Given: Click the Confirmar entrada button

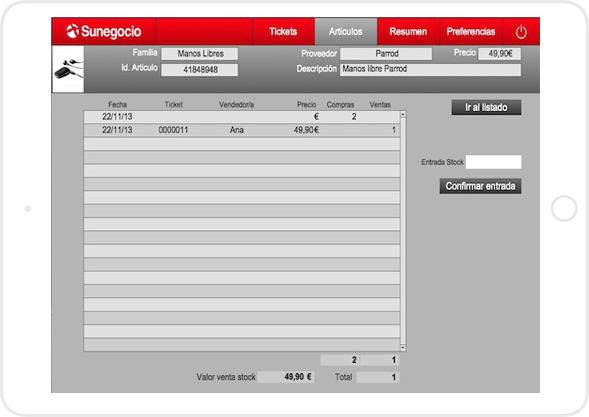Looking at the screenshot, I should 480,186.
